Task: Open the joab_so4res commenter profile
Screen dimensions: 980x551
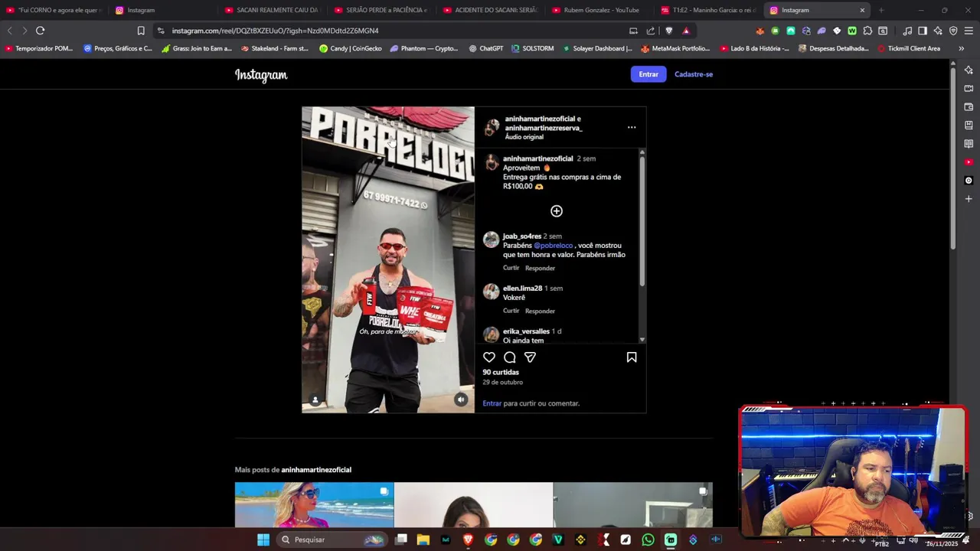Action: click(522, 236)
